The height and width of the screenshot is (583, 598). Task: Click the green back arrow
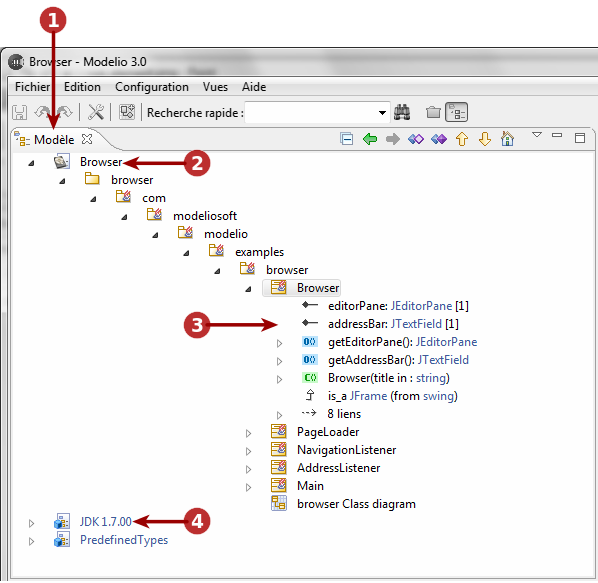[370, 139]
